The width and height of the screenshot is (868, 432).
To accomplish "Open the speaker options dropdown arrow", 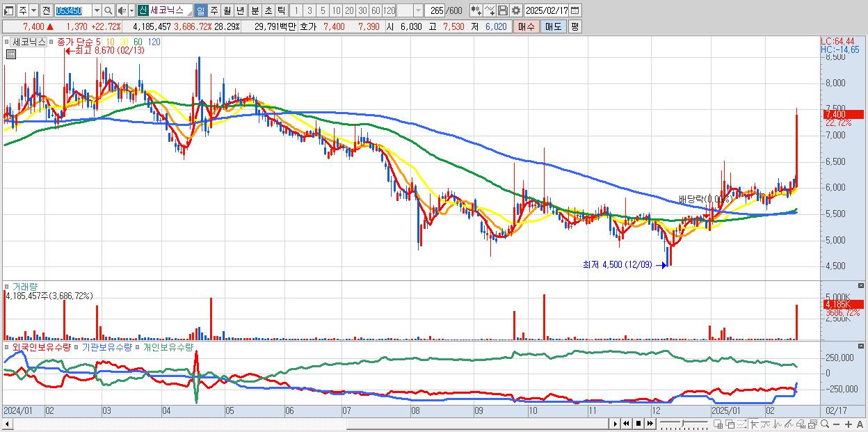I will tap(131, 10).
